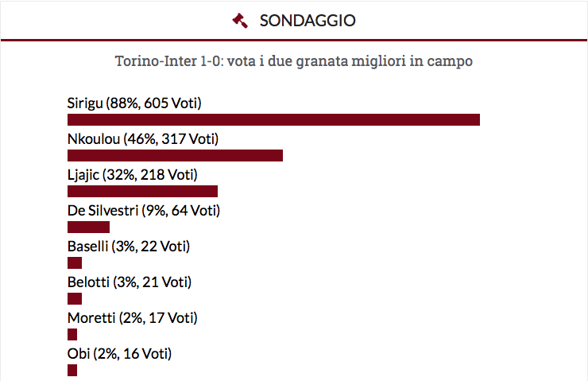Click the gavel icon beside SONDAGGIO
588x381 pixels.
click(241, 20)
